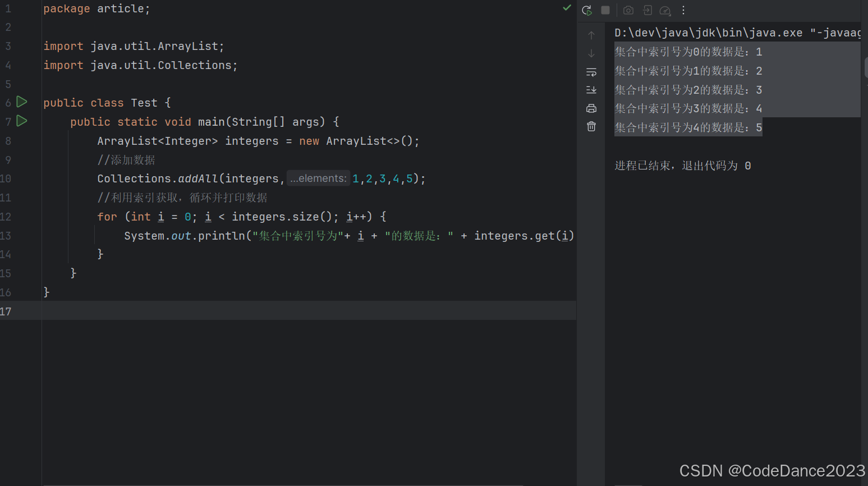Click string literal "集合中索引号为"
Viewport: 868px width, 486px height.
298,236
